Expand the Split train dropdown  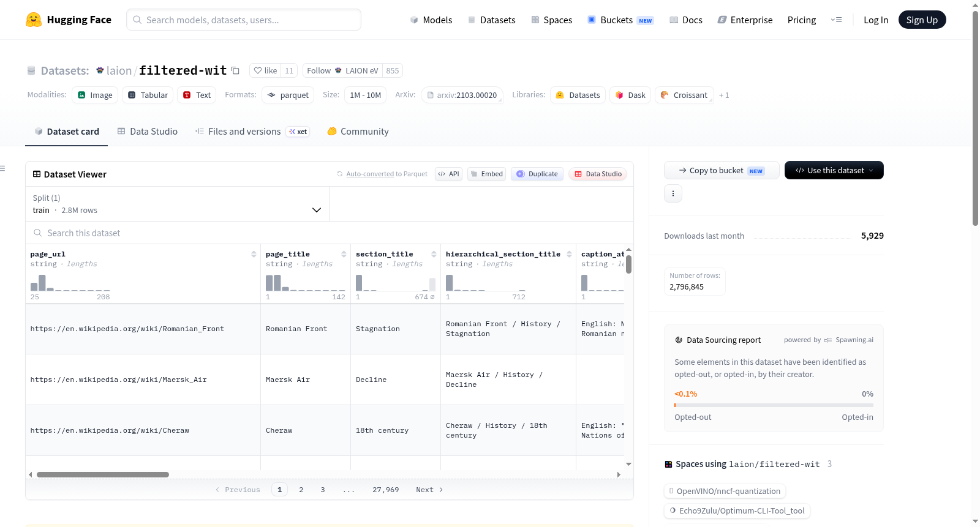click(x=178, y=204)
